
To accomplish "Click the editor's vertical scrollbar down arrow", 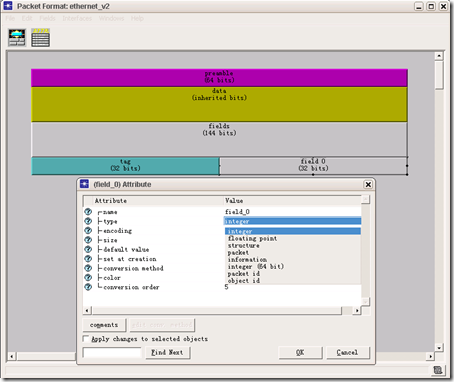I will pos(439,348).
